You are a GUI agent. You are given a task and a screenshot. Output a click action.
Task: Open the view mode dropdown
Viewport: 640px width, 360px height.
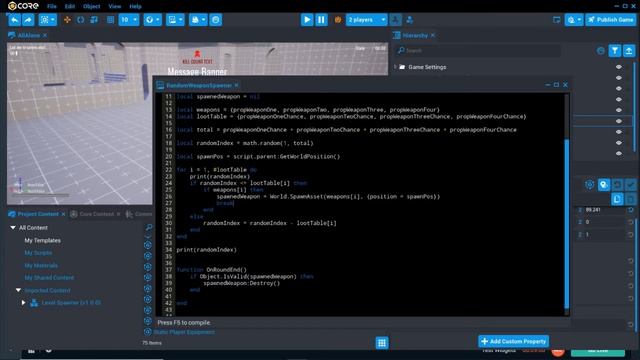point(176,20)
